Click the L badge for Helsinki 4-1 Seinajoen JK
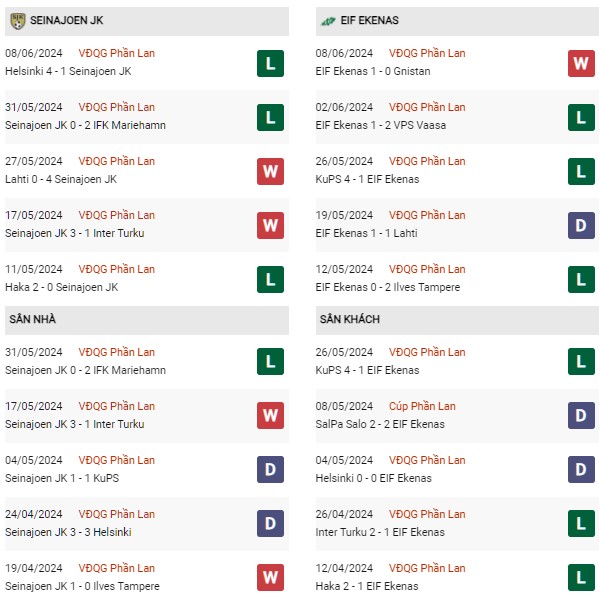599x598 pixels. (x=270, y=63)
